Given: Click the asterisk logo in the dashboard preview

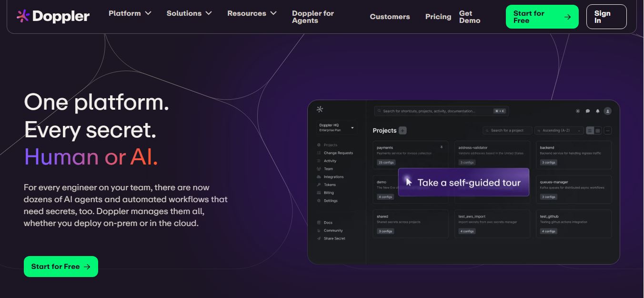Looking at the screenshot, I should click(x=320, y=110).
